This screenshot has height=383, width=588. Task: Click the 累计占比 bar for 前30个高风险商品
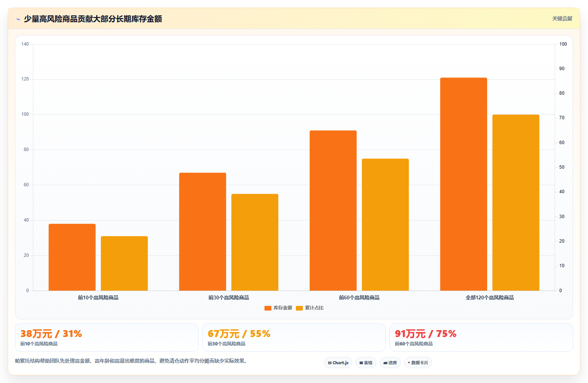(x=255, y=242)
